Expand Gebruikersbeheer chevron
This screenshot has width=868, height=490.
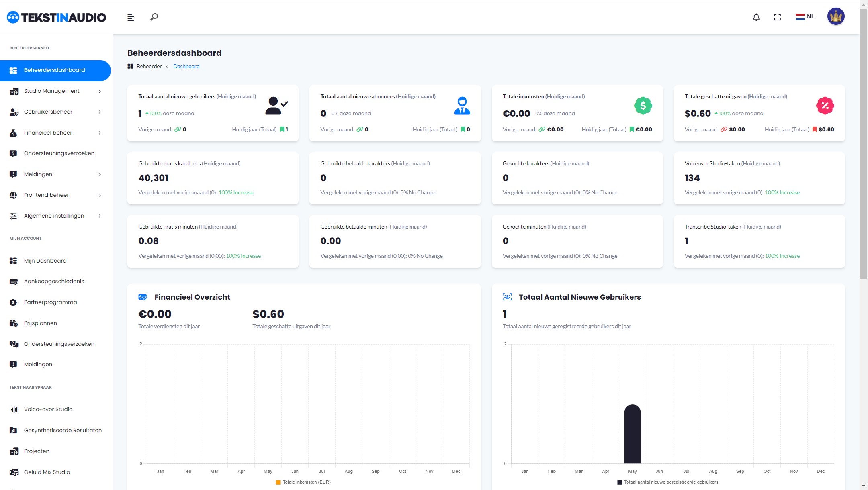(100, 112)
